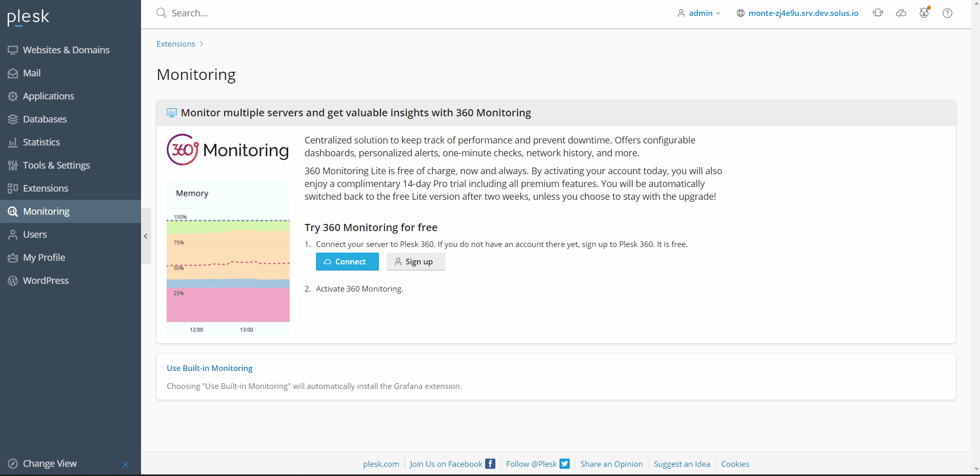Viewport: 980px width, 476px height.
Task: Click the Facebook icon in footer
Action: [490, 464]
